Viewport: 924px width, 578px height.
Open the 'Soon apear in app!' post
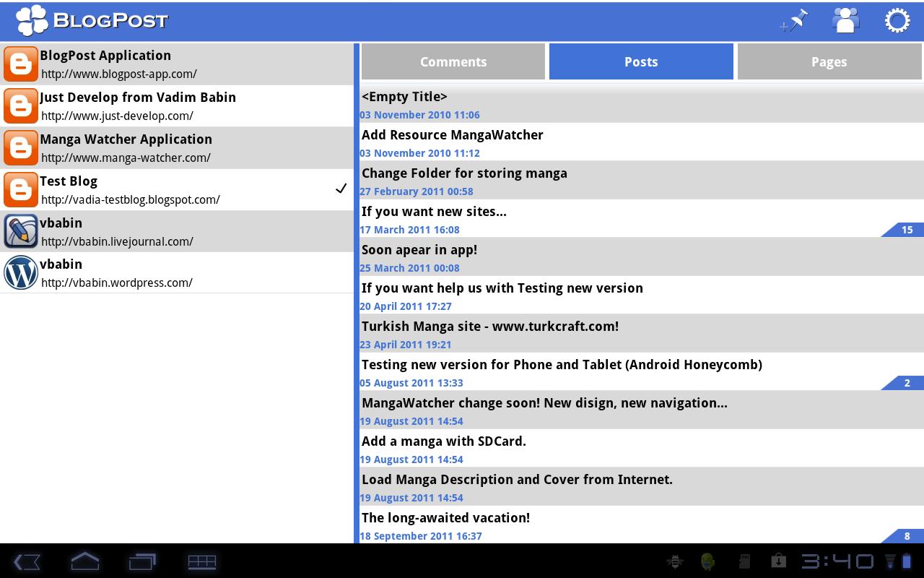(x=642, y=256)
